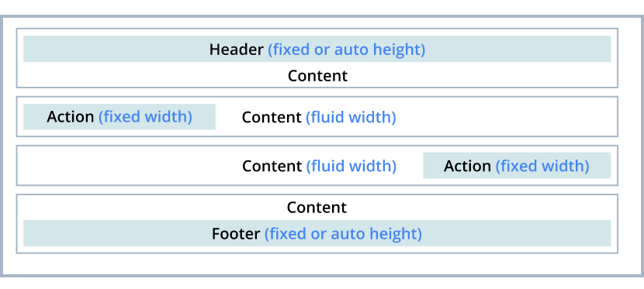Click the word 'Content' next to the left Action block
Image resolution: width=644 pixels, height=289 pixels.
(x=272, y=118)
